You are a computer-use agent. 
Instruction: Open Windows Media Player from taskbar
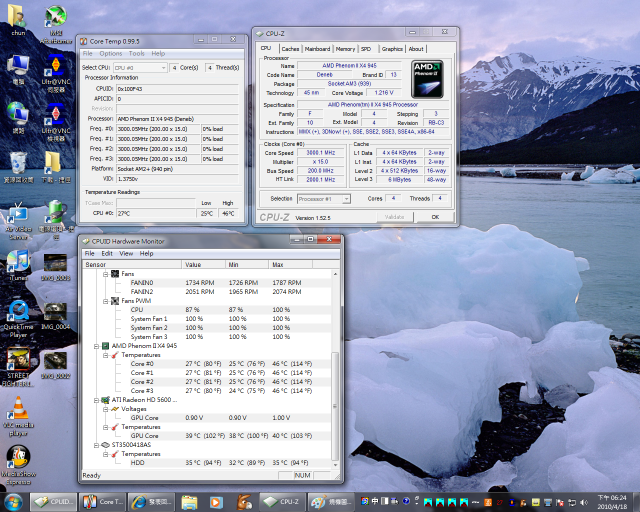[x=216, y=502]
